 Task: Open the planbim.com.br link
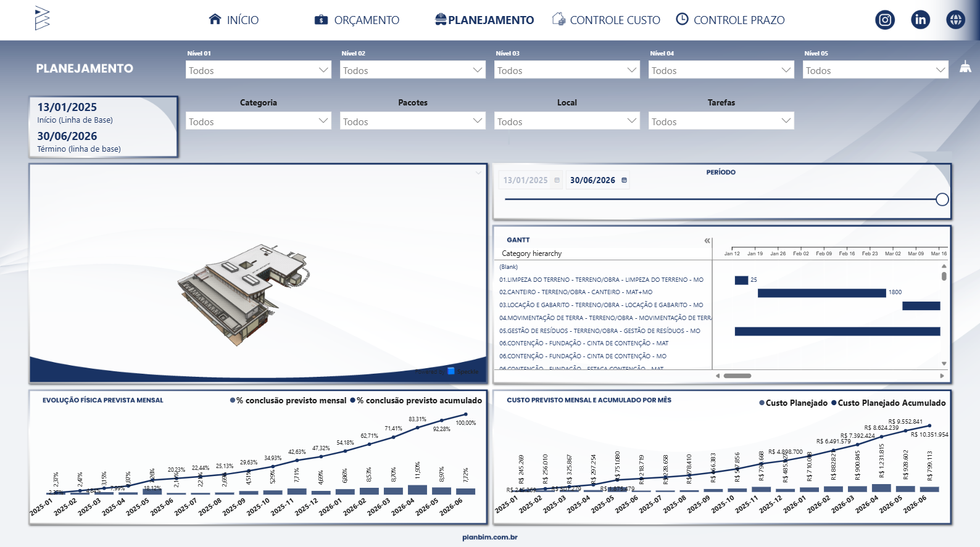[490, 537]
